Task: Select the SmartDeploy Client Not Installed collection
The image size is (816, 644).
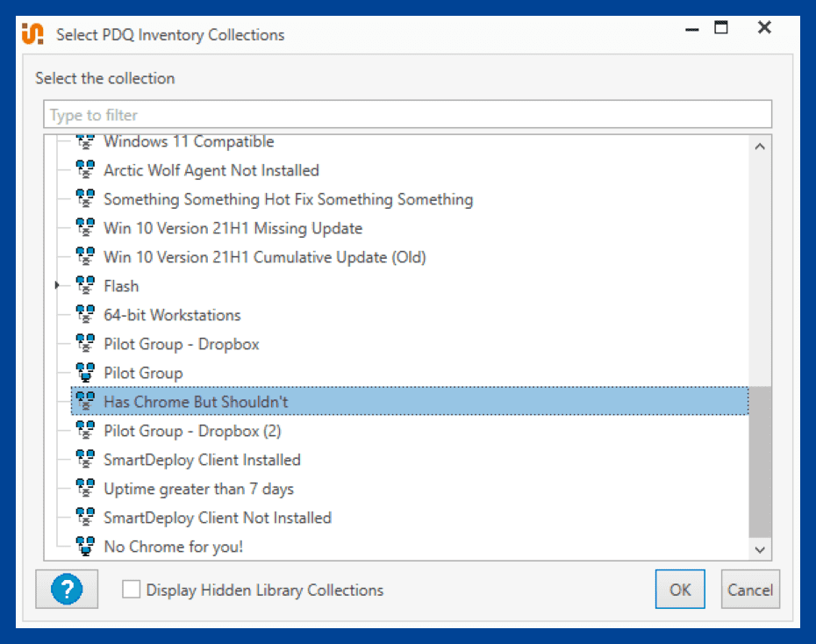Action: point(218,517)
